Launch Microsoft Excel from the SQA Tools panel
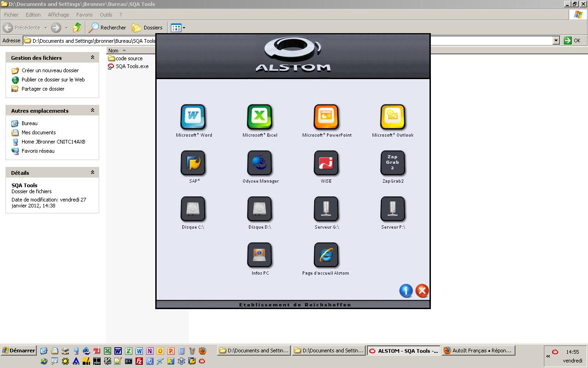The height and width of the screenshot is (368, 588). click(x=260, y=116)
